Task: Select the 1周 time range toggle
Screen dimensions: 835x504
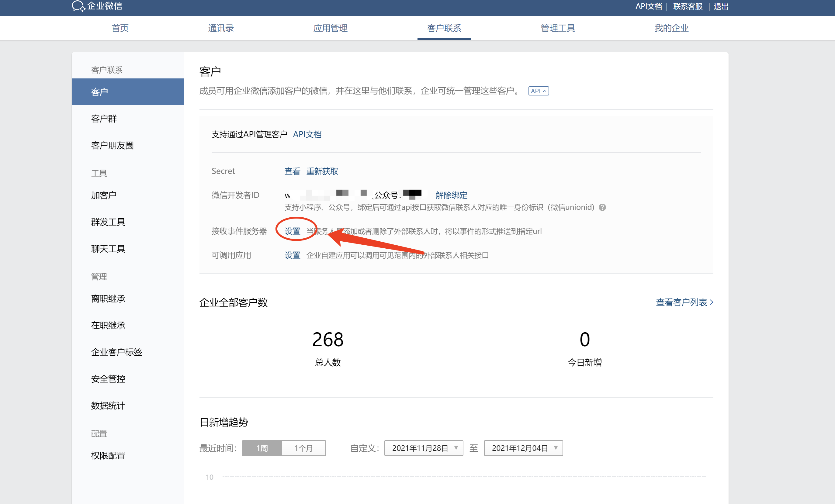Action: pyautogui.click(x=262, y=448)
